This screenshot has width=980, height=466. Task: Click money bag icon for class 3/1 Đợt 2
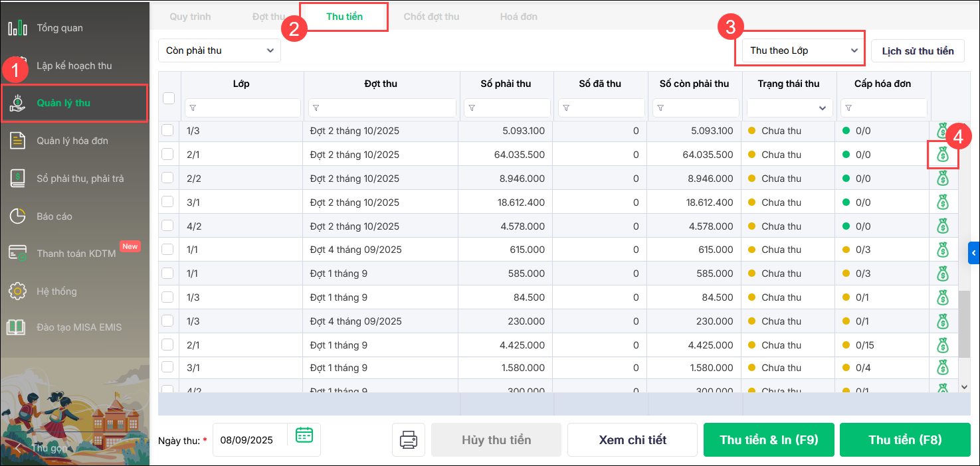[x=942, y=202]
